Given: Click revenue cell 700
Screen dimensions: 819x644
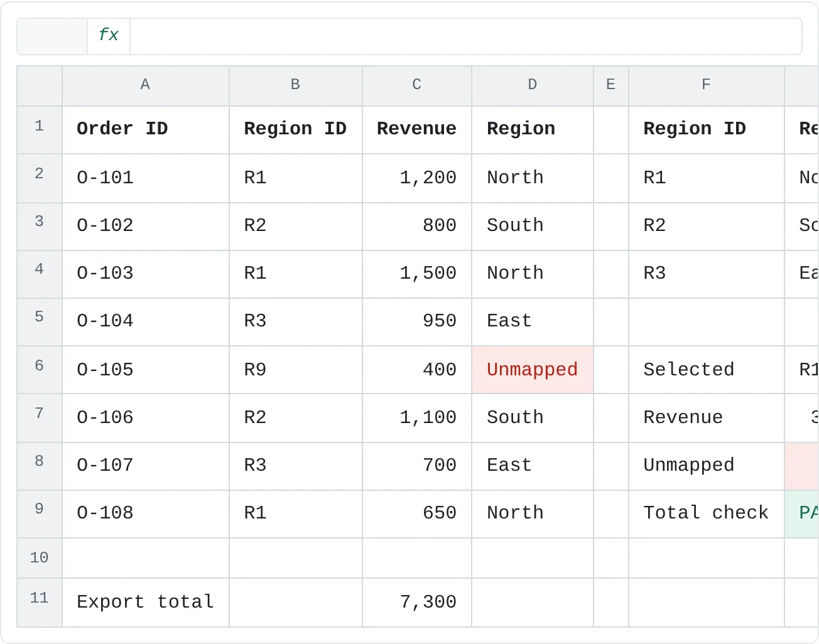Looking at the screenshot, I should pos(417,466).
